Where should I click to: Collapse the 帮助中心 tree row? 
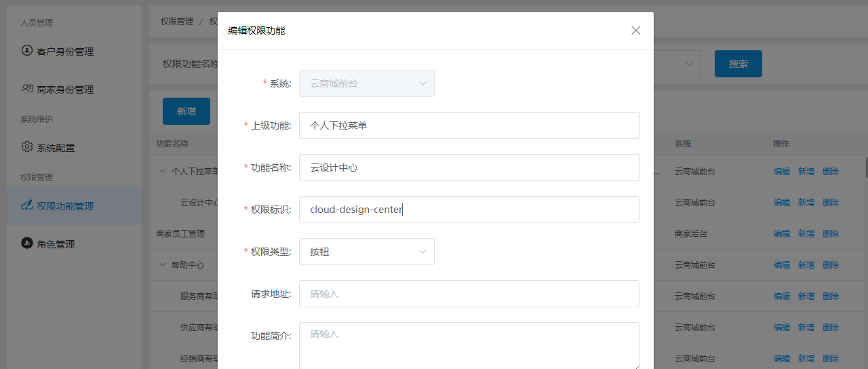(162, 265)
